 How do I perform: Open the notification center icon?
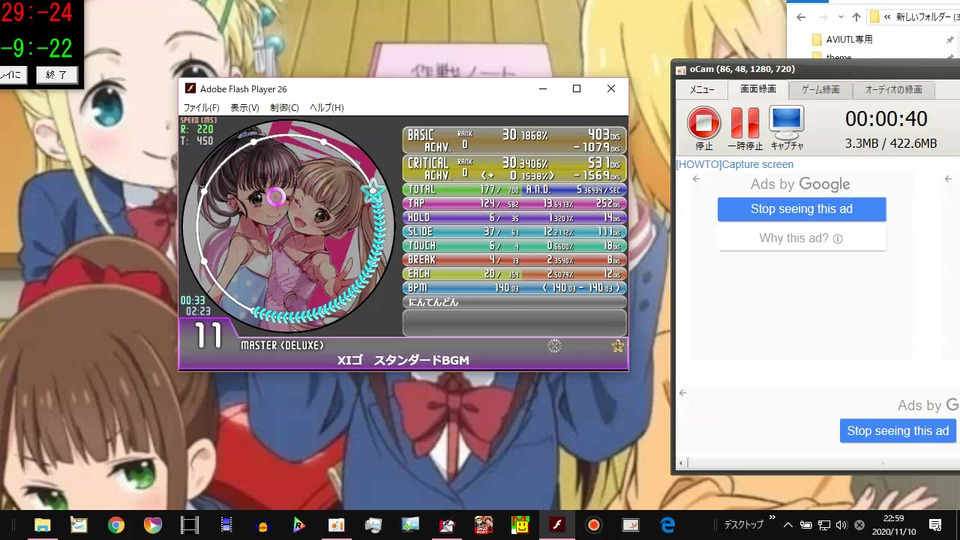[935, 525]
